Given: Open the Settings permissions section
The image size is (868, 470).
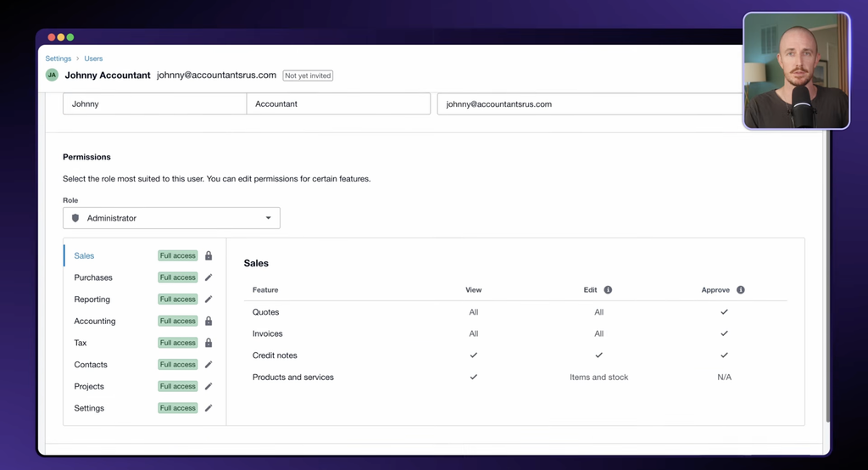Looking at the screenshot, I should tap(144, 408).
